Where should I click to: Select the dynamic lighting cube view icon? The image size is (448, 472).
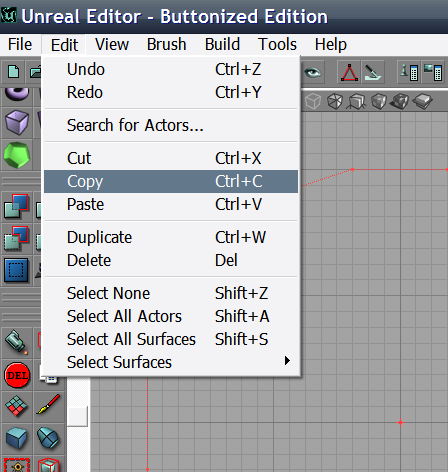(x=400, y=101)
